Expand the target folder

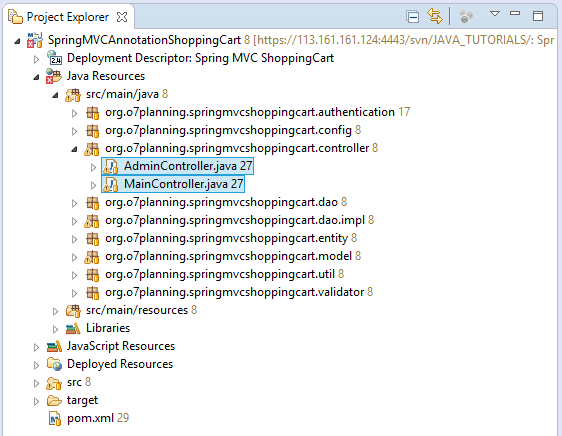36,401
